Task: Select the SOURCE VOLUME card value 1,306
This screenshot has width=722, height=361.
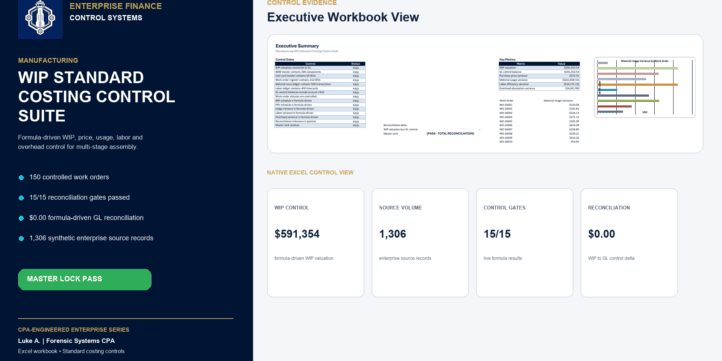Action: [x=392, y=234]
